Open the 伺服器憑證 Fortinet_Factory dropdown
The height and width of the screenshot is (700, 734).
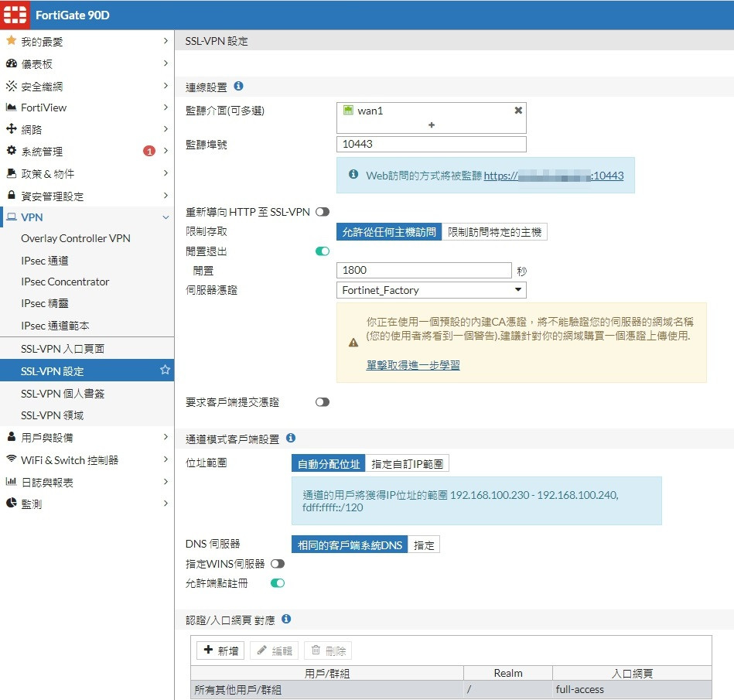431,290
